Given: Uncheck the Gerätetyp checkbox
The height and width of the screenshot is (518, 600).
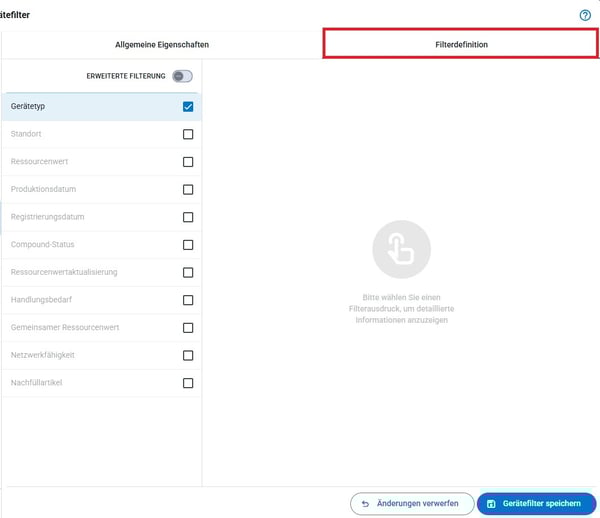Looking at the screenshot, I should pos(188,107).
